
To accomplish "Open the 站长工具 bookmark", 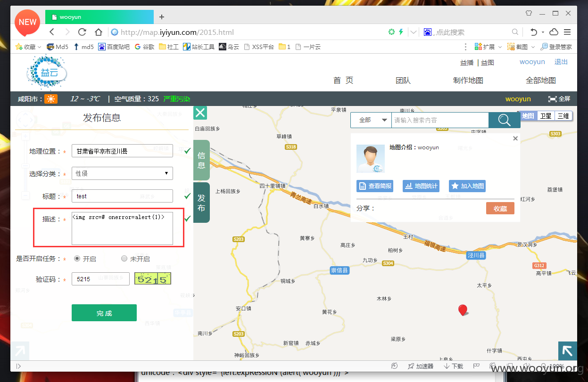I will click(x=199, y=47).
